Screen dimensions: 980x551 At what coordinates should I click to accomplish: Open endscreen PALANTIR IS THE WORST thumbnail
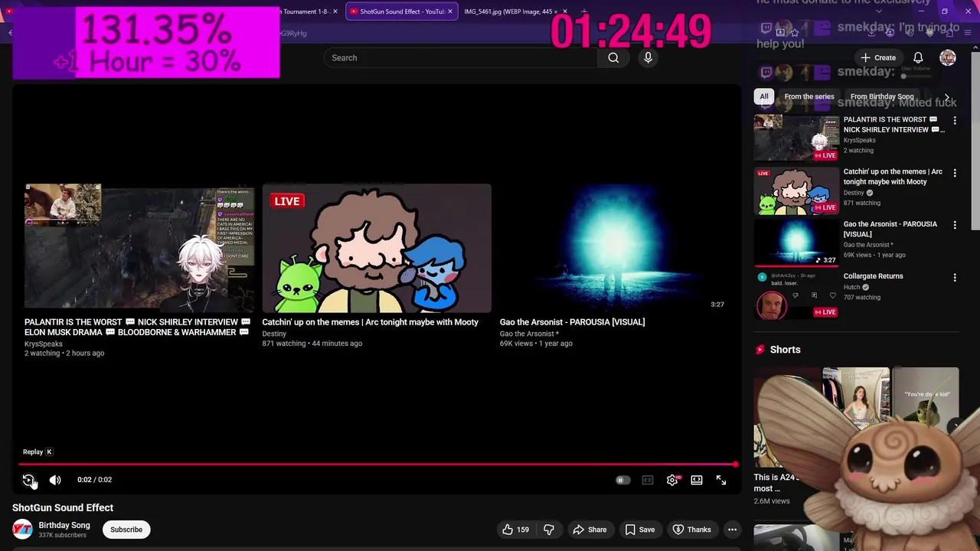(x=139, y=248)
